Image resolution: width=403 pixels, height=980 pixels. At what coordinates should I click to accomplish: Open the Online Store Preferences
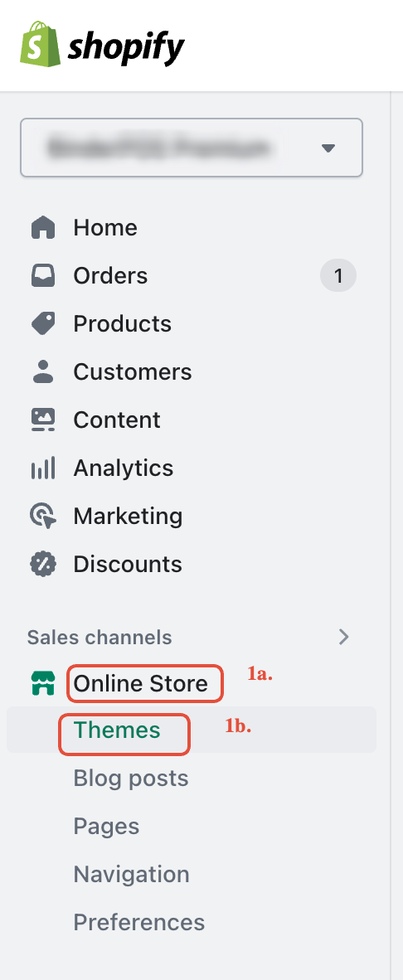point(138,922)
